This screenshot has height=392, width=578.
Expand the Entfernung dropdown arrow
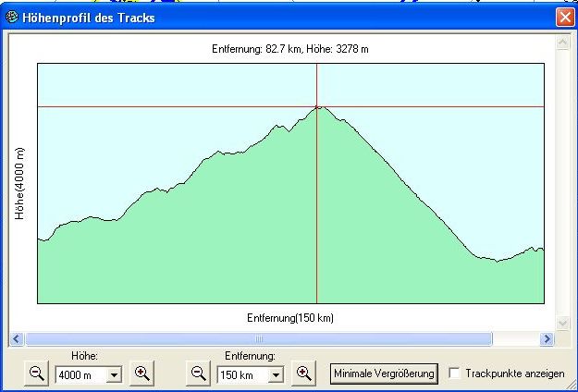coord(276,374)
